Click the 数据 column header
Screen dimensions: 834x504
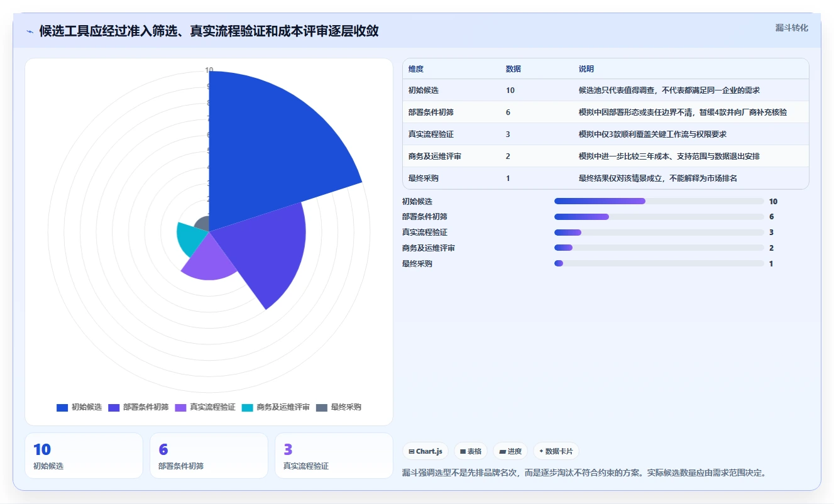click(513, 68)
